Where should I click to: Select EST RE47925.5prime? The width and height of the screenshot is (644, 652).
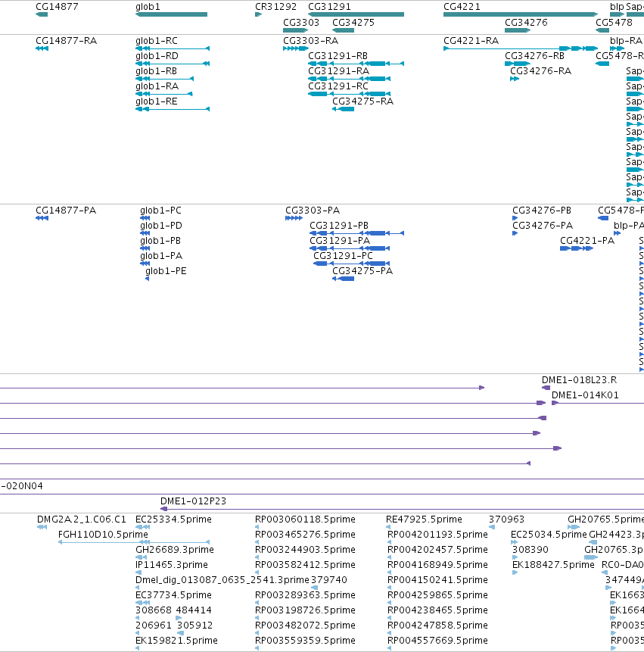click(424, 519)
